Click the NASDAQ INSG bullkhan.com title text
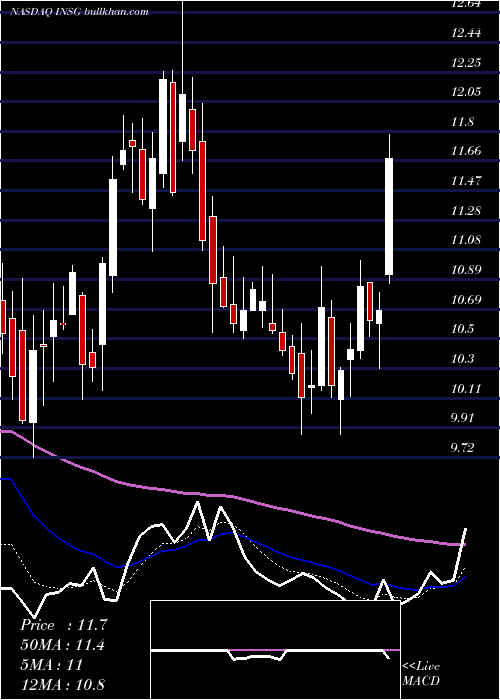 (79, 12)
